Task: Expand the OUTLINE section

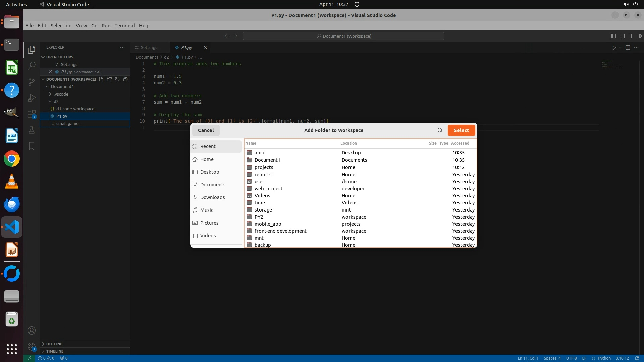Action: pyautogui.click(x=54, y=344)
